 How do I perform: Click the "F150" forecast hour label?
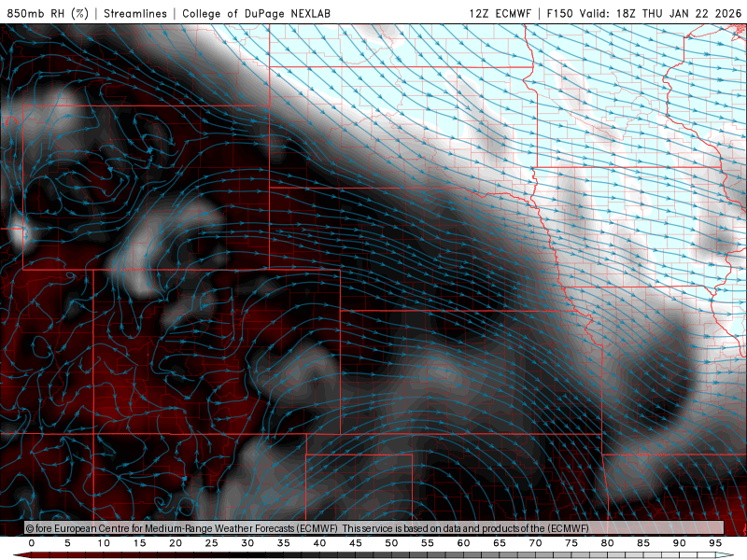coord(559,13)
